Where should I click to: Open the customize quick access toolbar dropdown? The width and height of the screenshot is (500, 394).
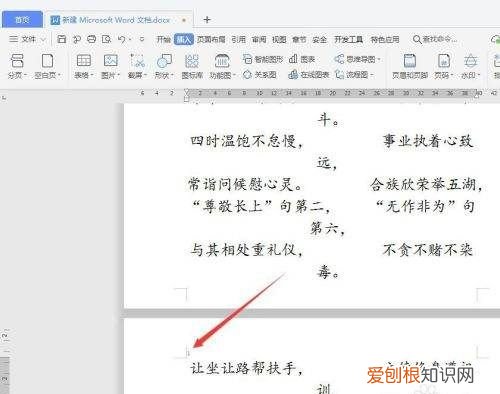click(x=142, y=40)
